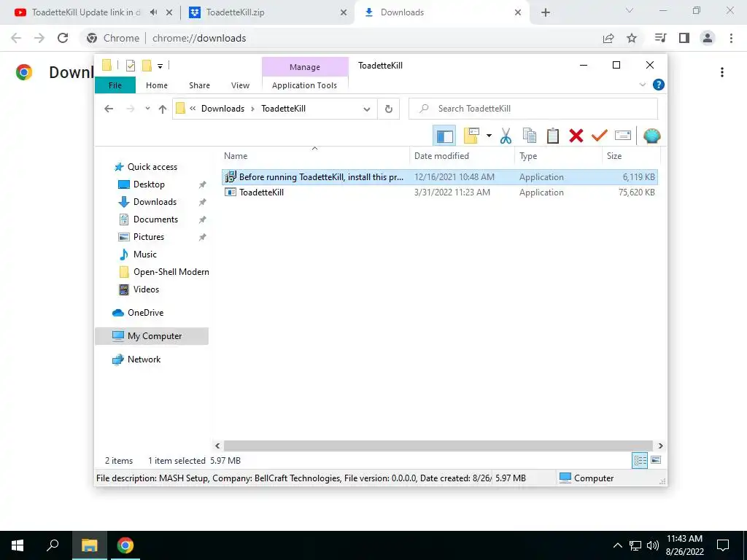
Task: Click the scrollbar right arrow
Action: [x=660, y=446]
